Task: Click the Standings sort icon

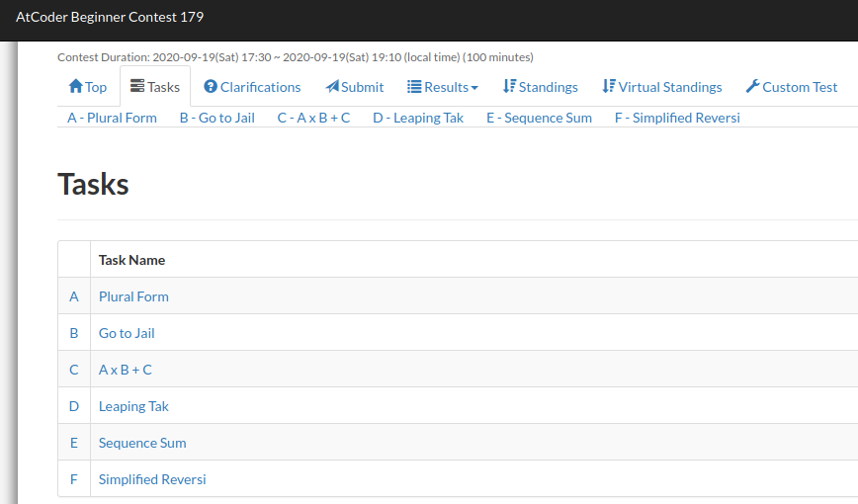Action: point(509,87)
